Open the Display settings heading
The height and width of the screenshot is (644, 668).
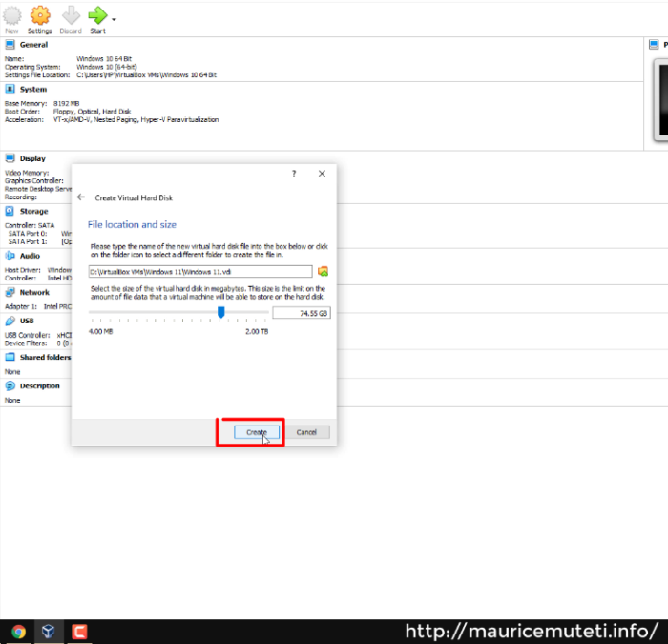(32, 158)
